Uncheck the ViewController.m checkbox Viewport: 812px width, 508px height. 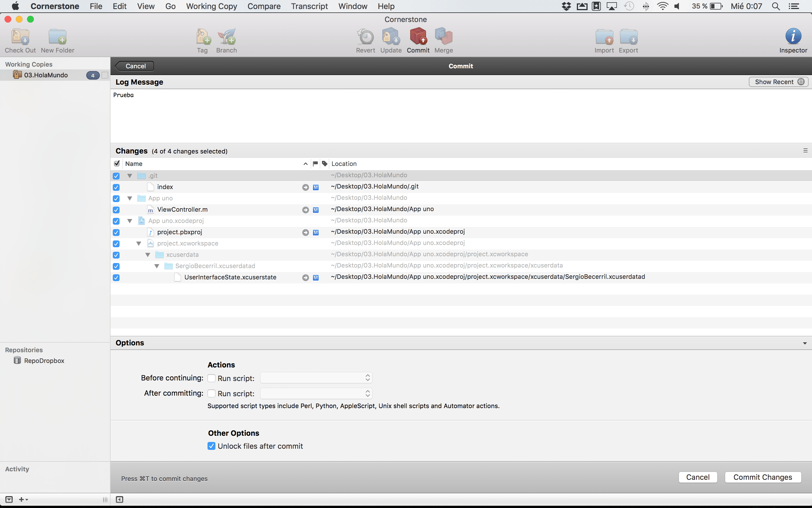click(x=116, y=210)
